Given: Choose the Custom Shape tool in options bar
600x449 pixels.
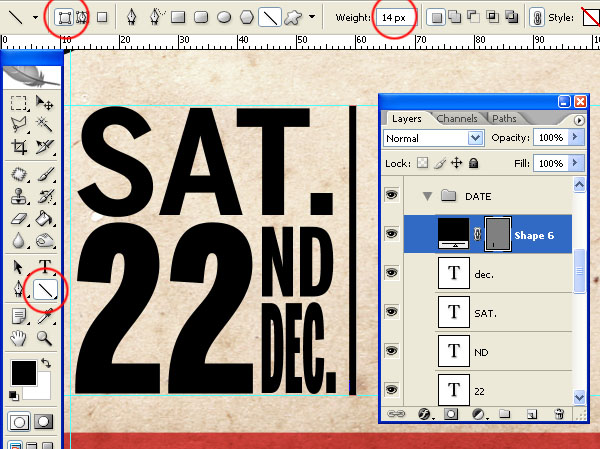Looking at the screenshot, I should point(293,17).
